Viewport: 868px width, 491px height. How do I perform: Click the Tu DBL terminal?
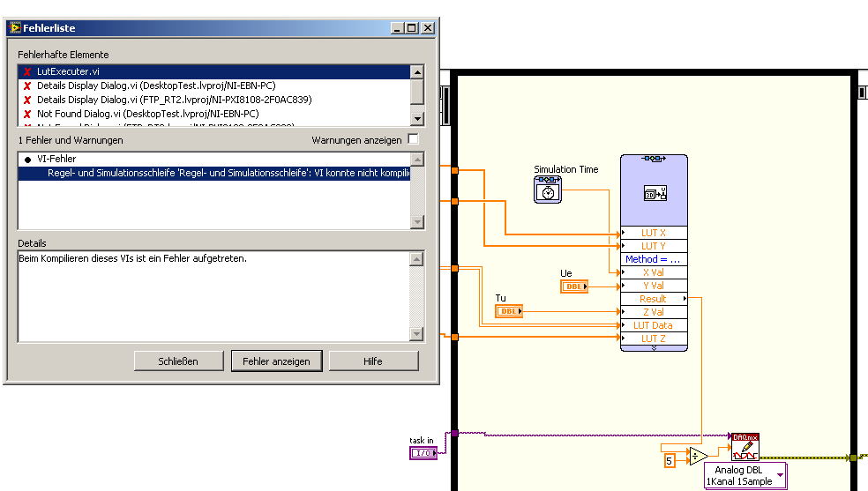point(508,311)
